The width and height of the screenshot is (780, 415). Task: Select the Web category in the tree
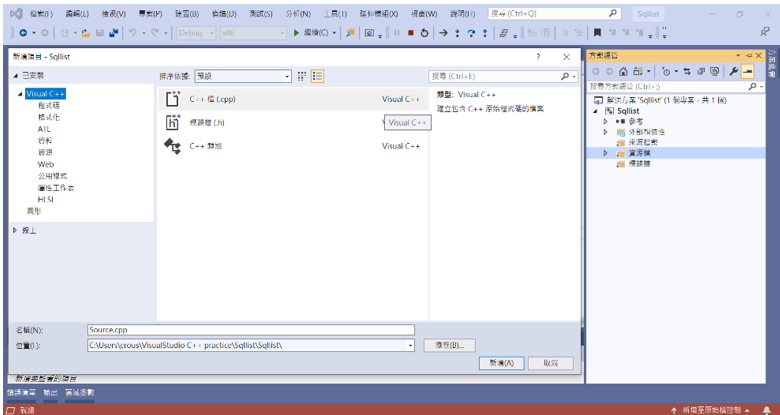(45, 164)
